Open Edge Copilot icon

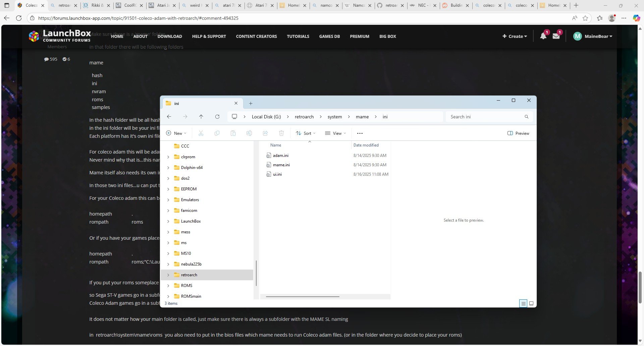pyautogui.click(x=636, y=18)
